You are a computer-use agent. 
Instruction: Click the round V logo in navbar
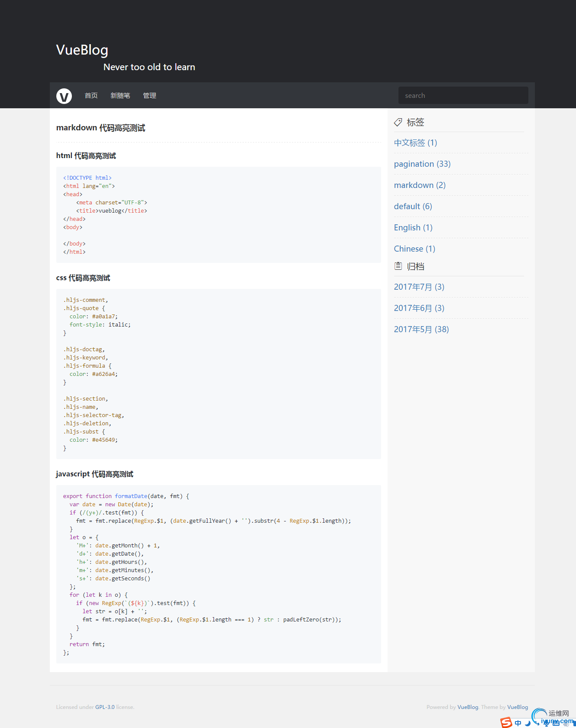[x=64, y=96]
